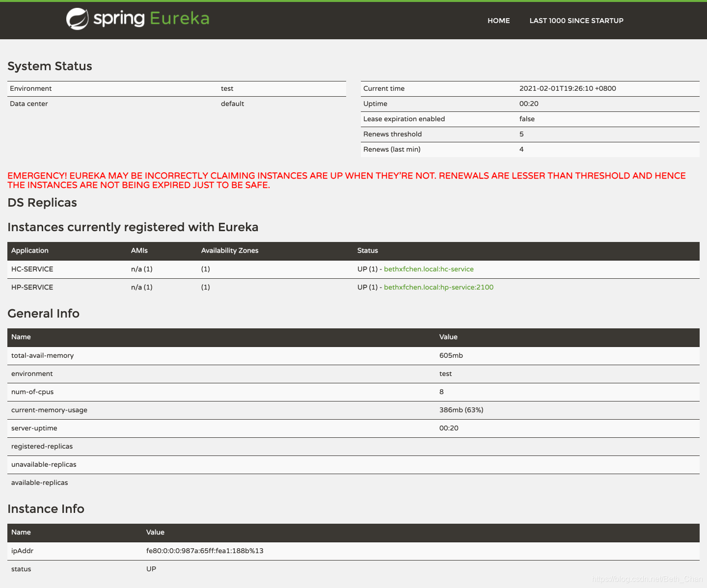The image size is (707, 588).
Task: Click the 'General Info' heading
Action: coord(43,314)
